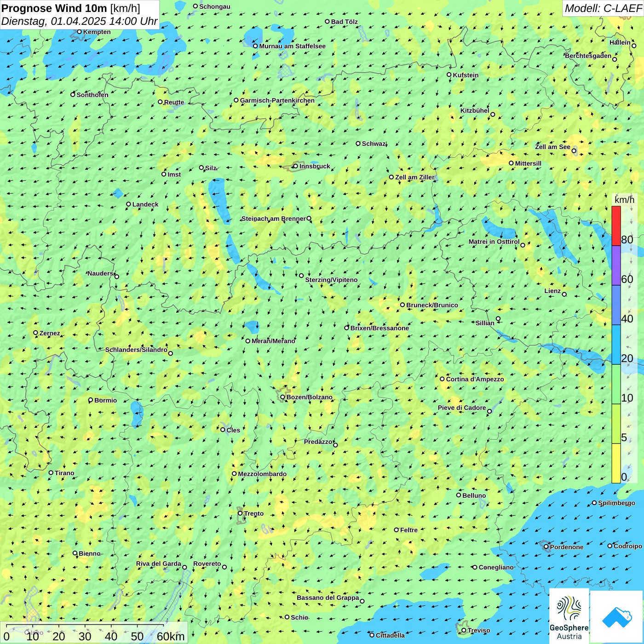The width and height of the screenshot is (644, 644).
Task: Click the Bozen/Bolzano city marker
Action: tap(283, 397)
